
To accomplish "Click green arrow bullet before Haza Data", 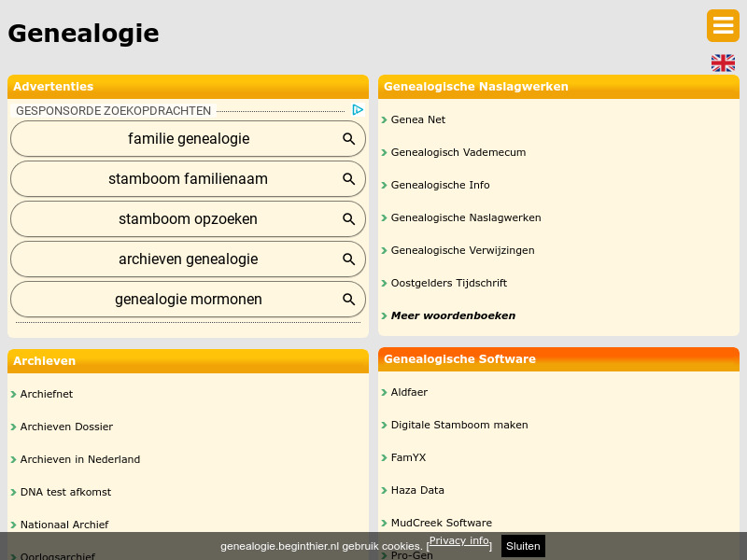I will click(x=384, y=491).
